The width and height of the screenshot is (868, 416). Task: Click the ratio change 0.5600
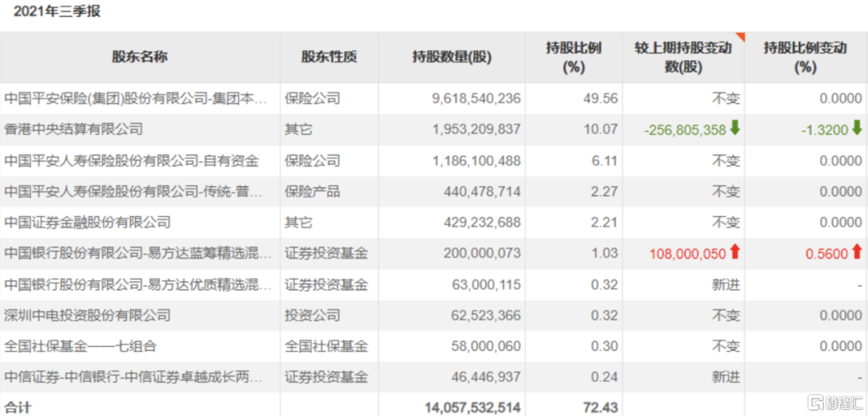(x=826, y=254)
